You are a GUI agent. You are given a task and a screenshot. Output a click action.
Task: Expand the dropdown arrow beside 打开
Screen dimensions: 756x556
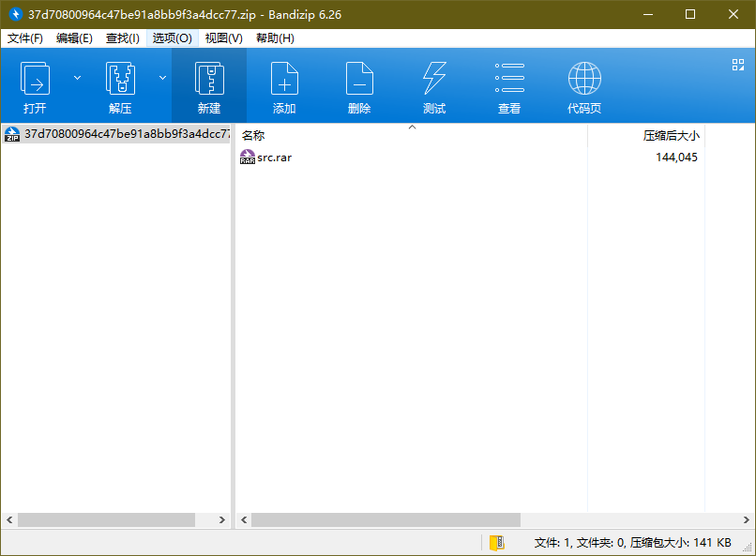77,78
